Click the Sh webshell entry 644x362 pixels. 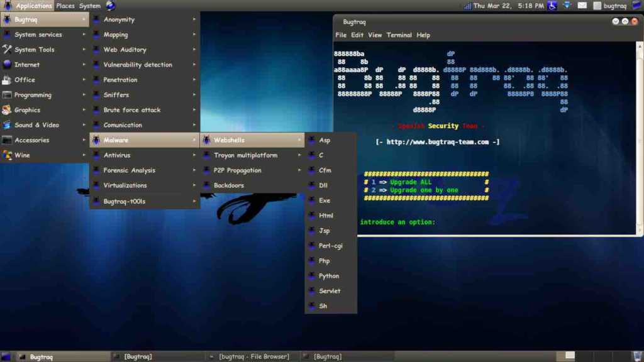point(323,306)
